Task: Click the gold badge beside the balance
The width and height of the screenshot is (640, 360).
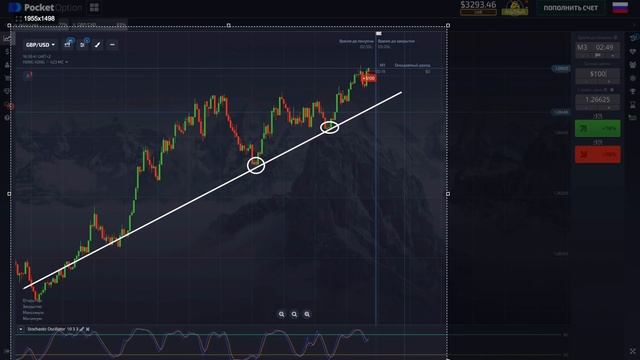Action: pos(515,8)
